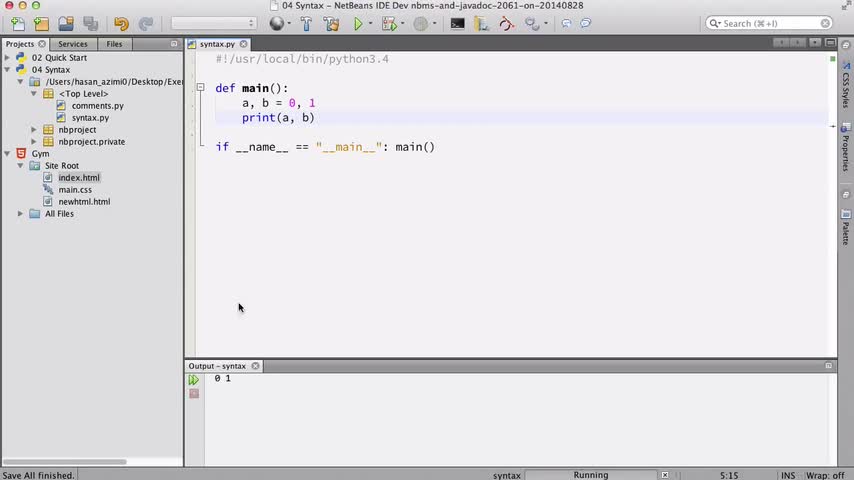Click the minimize Output panel icon
Viewport: 854px width, 480px height.
tap(828, 366)
